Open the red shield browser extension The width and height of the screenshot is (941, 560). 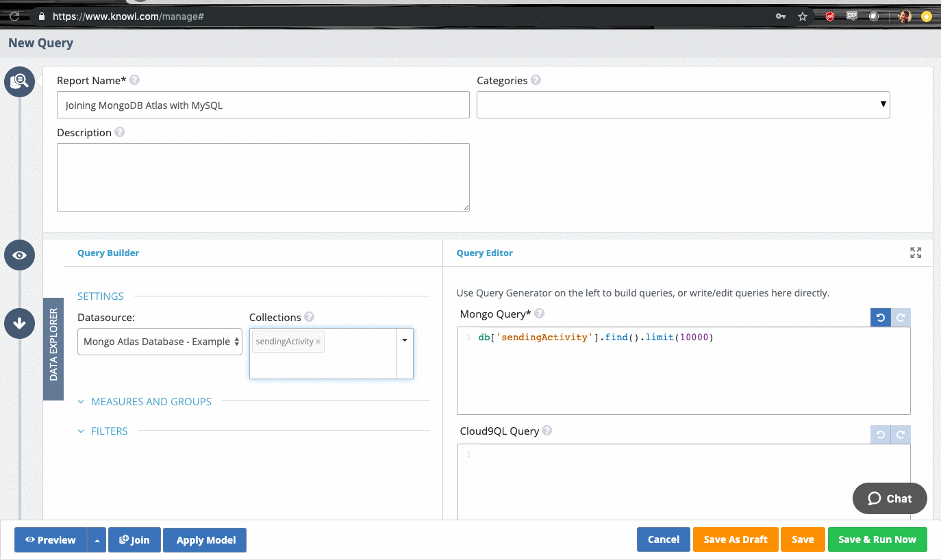click(x=830, y=16)
